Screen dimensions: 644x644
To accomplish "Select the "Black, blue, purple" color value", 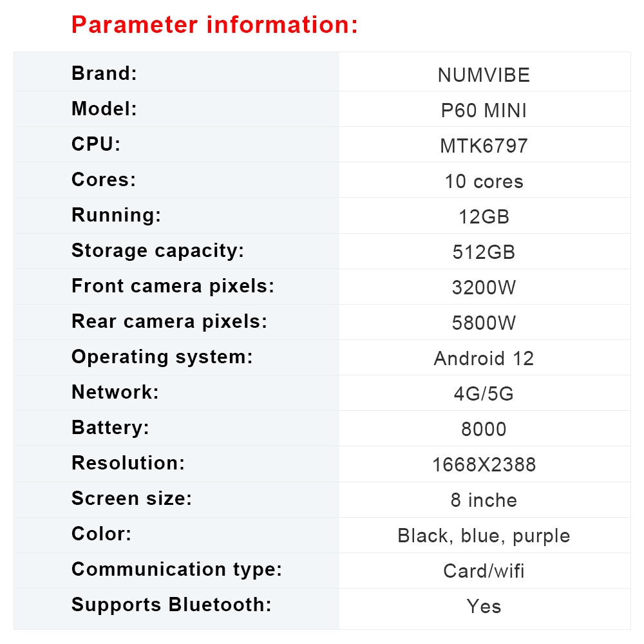I will point(484,536).
